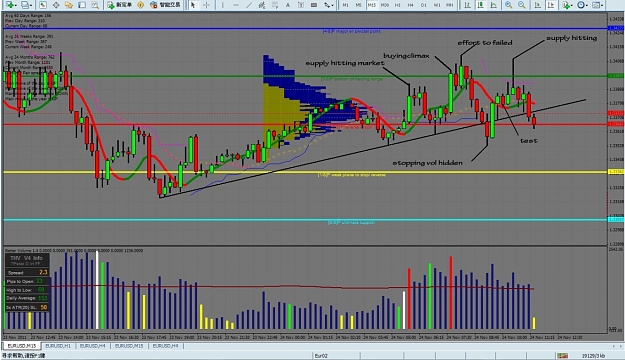Select the arrow cursor tool

[x=193, y=5]
